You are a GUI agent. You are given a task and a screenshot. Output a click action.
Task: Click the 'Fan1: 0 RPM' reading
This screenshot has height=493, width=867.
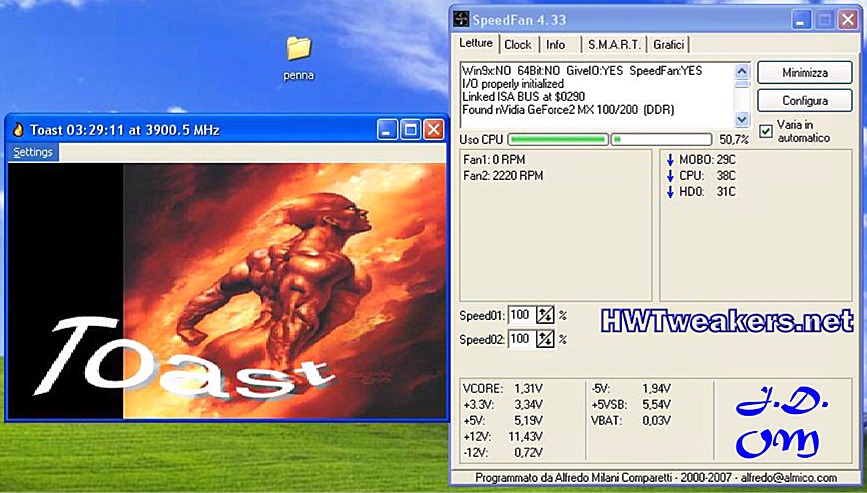[x=494, y=160]
